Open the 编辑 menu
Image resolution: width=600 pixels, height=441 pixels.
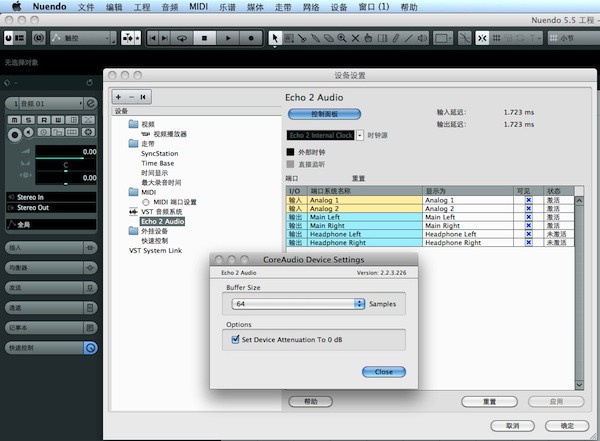tap(114, 7)
